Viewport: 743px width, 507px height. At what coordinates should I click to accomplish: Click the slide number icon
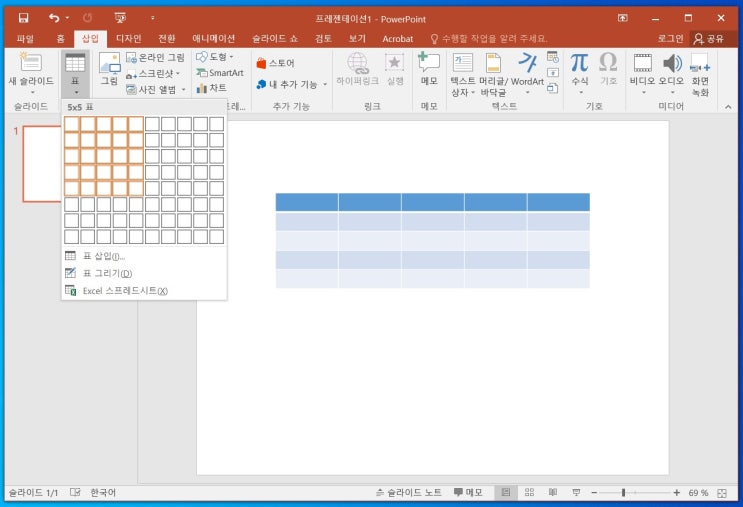(553, 72)
